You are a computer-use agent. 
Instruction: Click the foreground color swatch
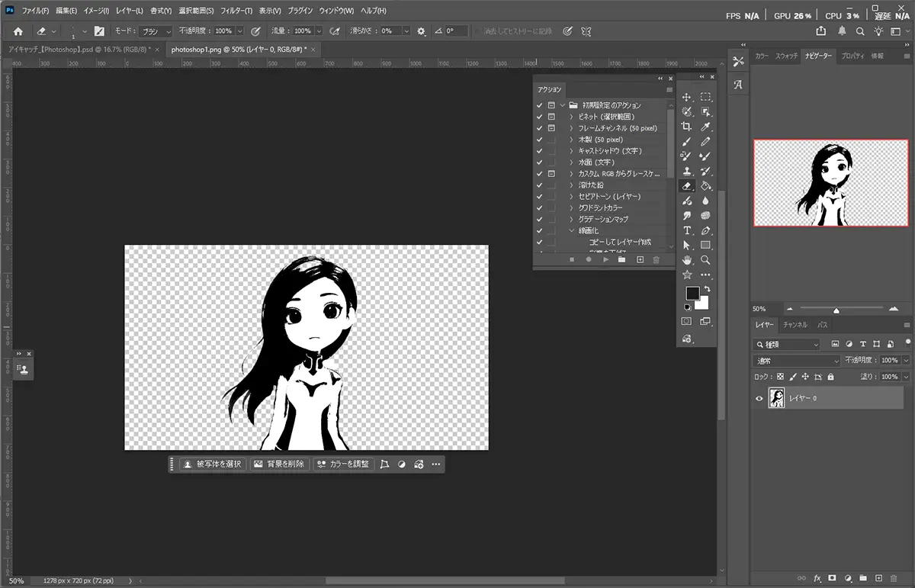click(692, 294)
